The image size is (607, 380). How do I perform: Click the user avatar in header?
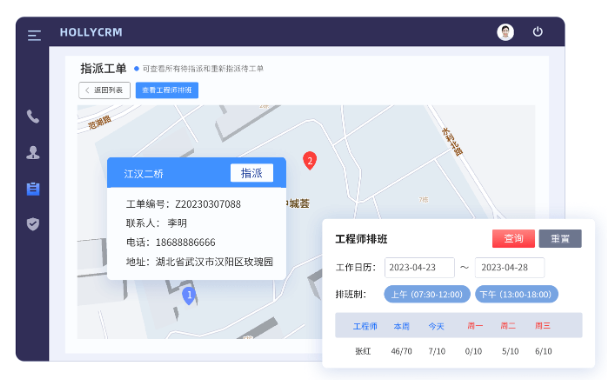[505, 32]
